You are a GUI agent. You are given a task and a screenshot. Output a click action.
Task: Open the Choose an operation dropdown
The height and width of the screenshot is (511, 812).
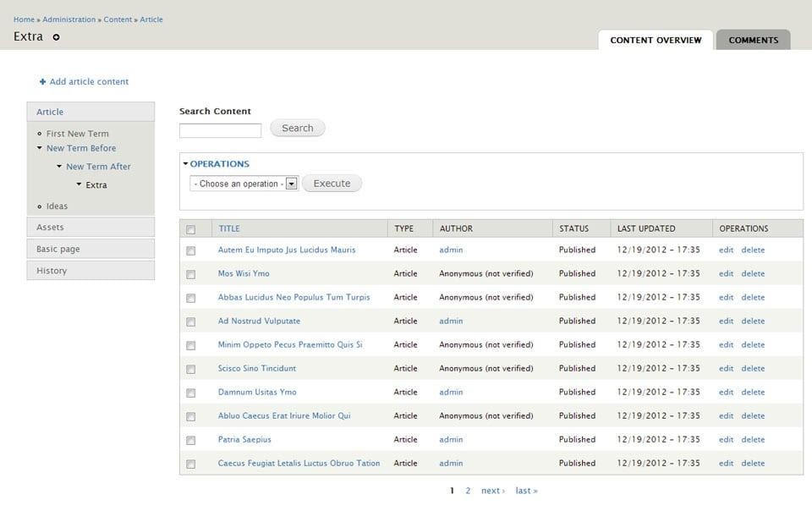tap(244, 184)
